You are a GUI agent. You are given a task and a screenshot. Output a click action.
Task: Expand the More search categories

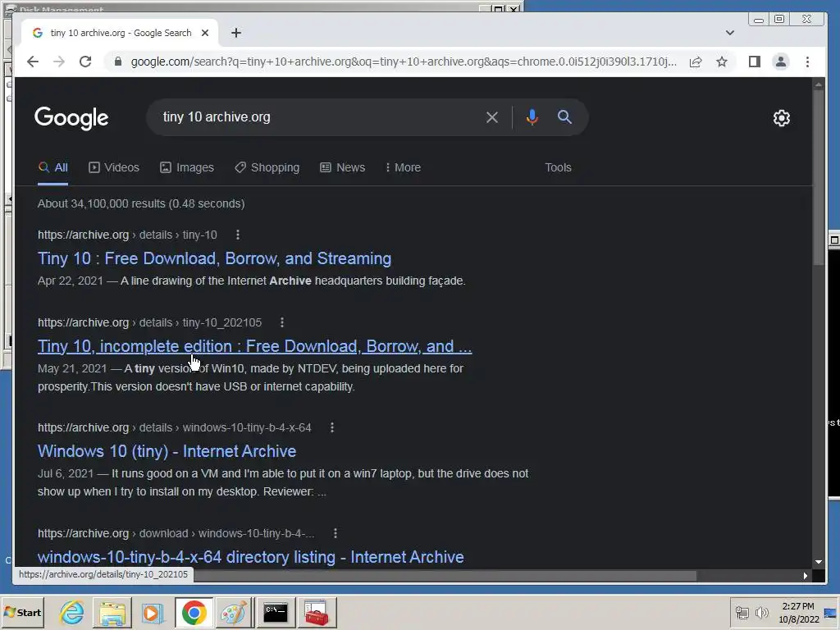tap(403, 167)
